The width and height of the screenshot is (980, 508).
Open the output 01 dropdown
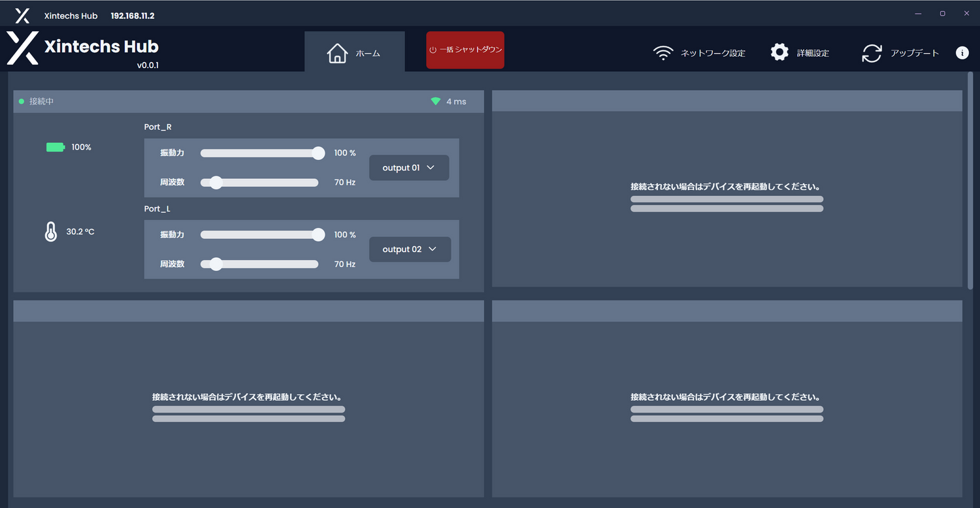[x=409, y=168]
